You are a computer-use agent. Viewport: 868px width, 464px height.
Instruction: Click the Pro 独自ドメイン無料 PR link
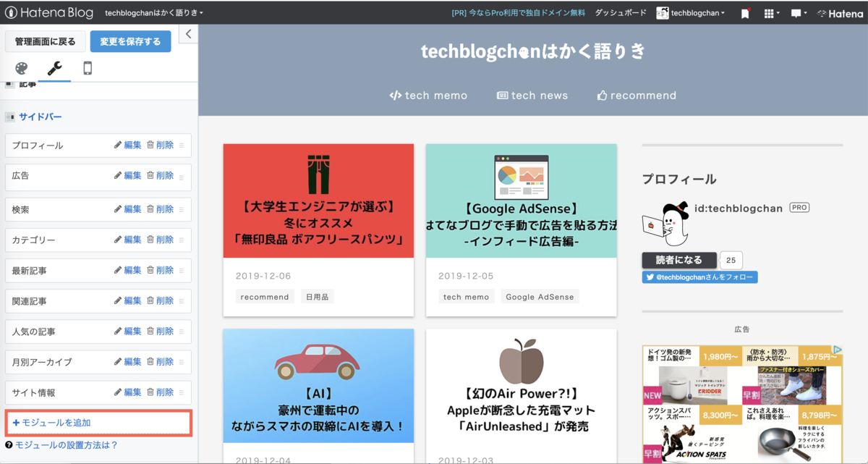(x=519, y=13)
